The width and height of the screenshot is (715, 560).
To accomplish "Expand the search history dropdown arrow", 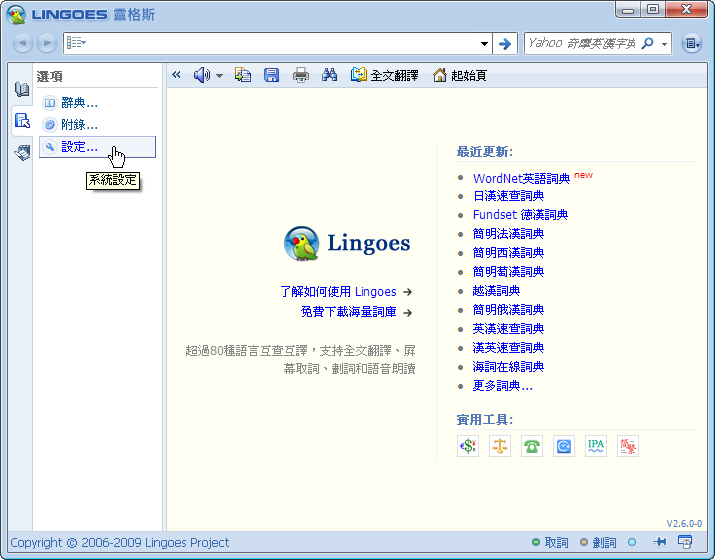I will coord(484,44).
